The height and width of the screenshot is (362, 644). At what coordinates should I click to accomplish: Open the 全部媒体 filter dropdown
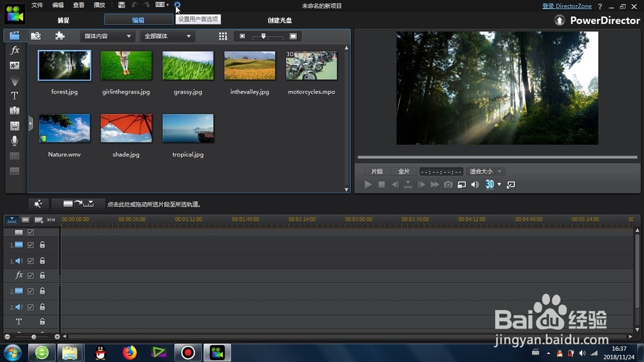click(x=167, y=36)
